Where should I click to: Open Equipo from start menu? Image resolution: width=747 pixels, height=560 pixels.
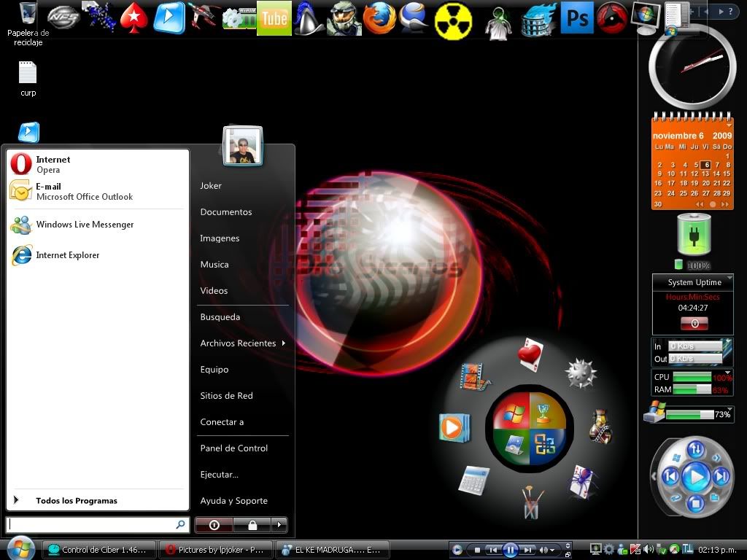tap(214, 370)
